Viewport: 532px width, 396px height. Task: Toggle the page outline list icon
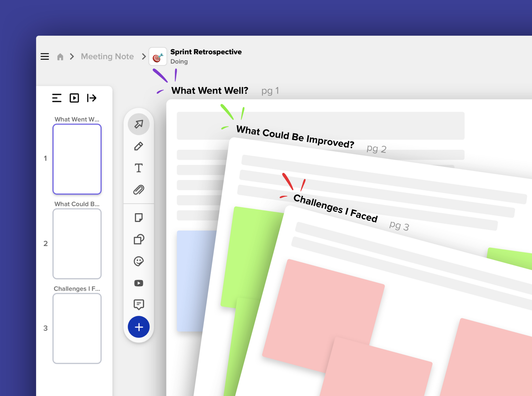tap(57, 98)
